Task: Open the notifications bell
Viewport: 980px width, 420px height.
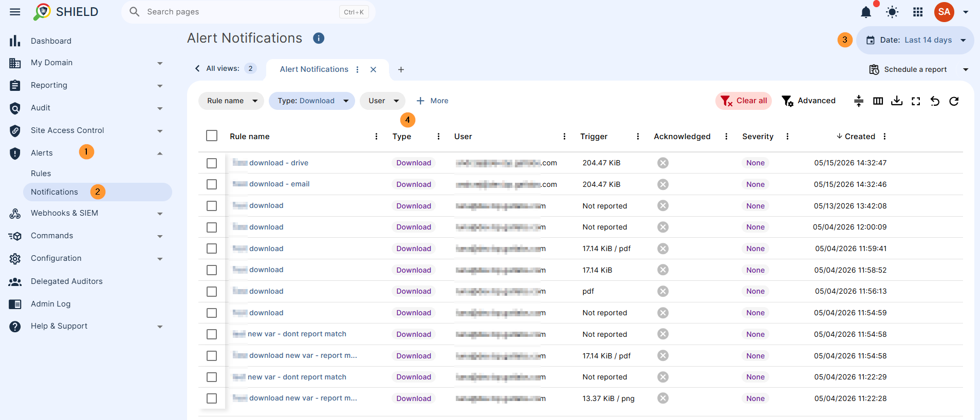Action: point(866,12)
